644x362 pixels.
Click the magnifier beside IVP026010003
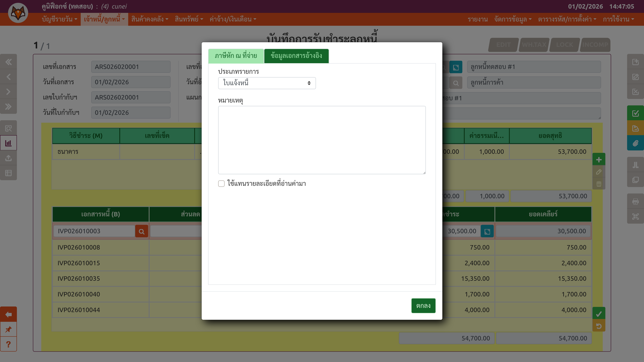(x=141, y=231)
